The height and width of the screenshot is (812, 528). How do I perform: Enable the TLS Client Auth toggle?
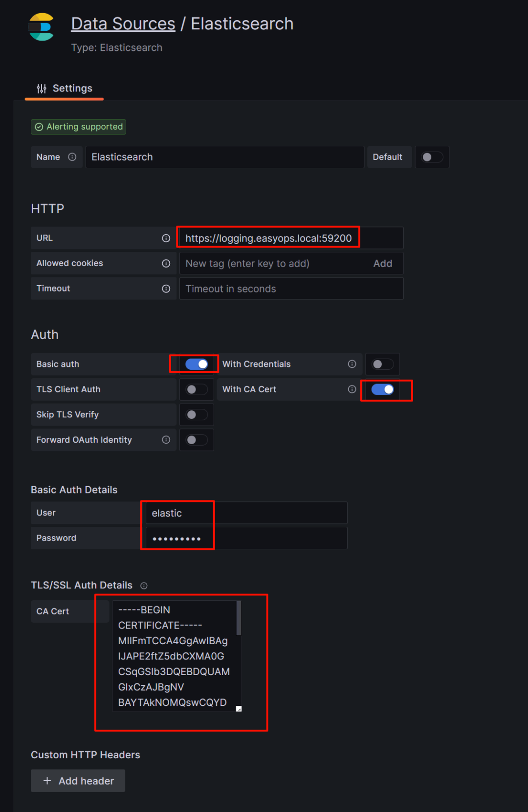coord(197,390)
